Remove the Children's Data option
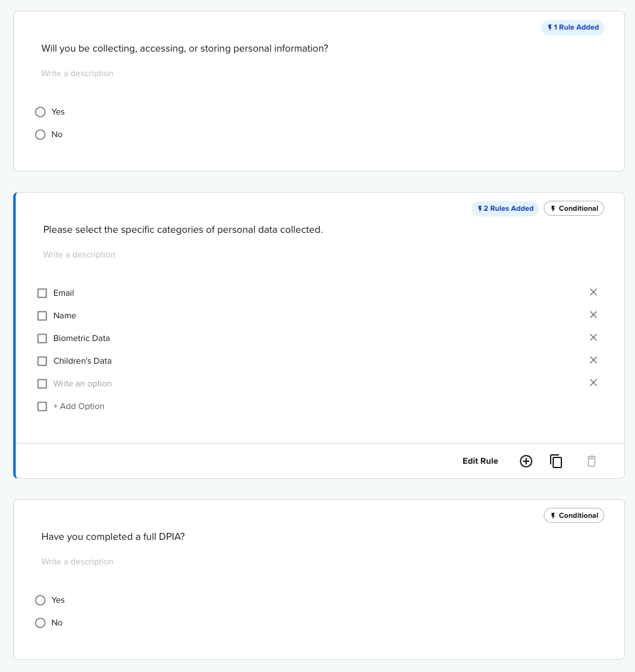635x672 pixels. (x=593, y=360)
